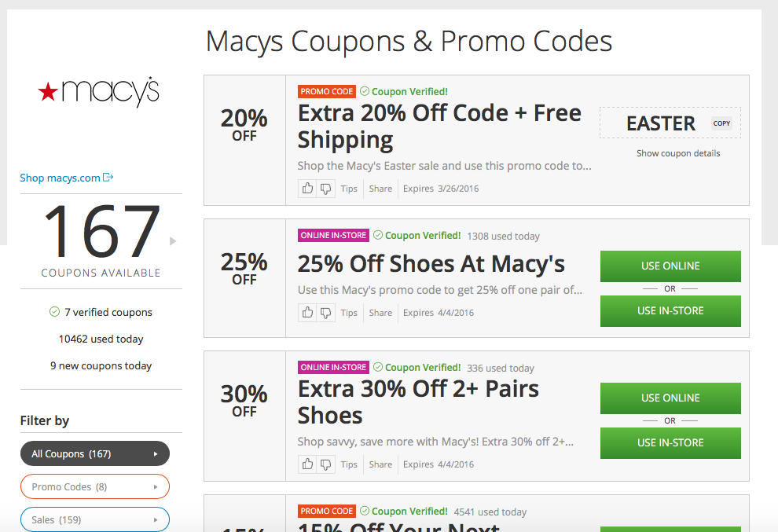This screenshot has height=532, width=778.
Task: Filter by Promo Codes (8)
Action: click(95, 487)
